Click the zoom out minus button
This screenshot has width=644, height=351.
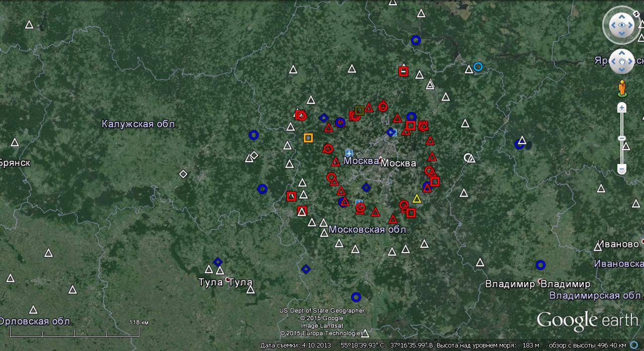click(x=622, y=169)
